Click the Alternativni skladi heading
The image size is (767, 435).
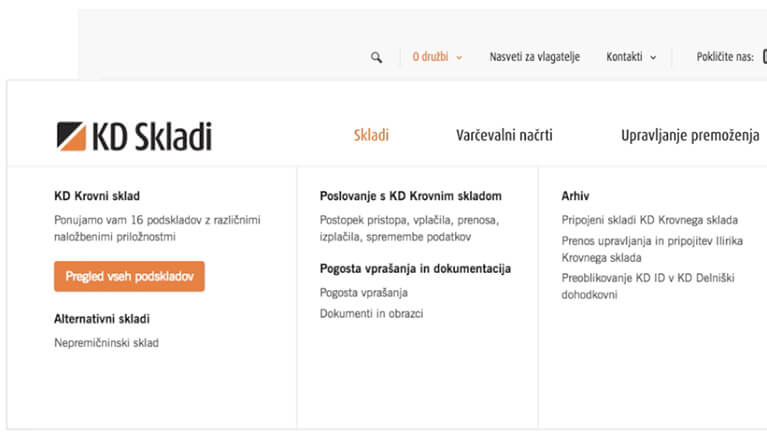[x=109, y=319]
